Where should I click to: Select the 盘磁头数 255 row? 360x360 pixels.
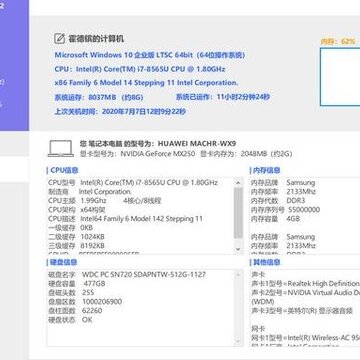pos(71,293)
